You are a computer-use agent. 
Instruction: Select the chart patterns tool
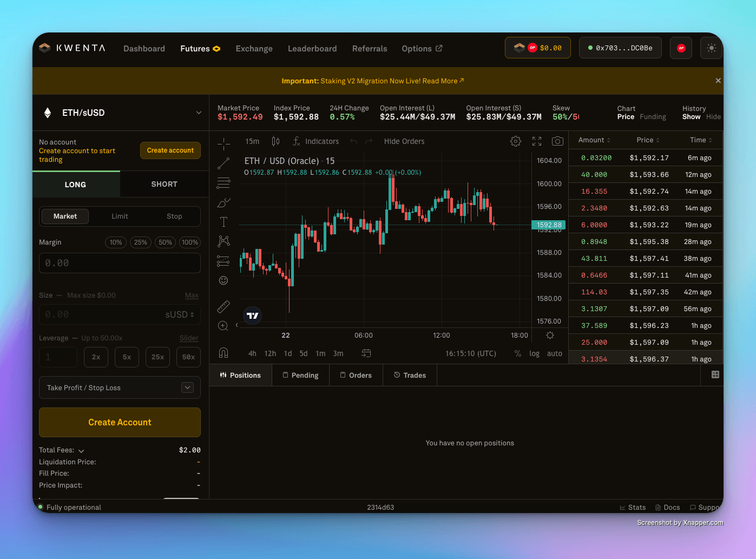[x=223, y=241]
